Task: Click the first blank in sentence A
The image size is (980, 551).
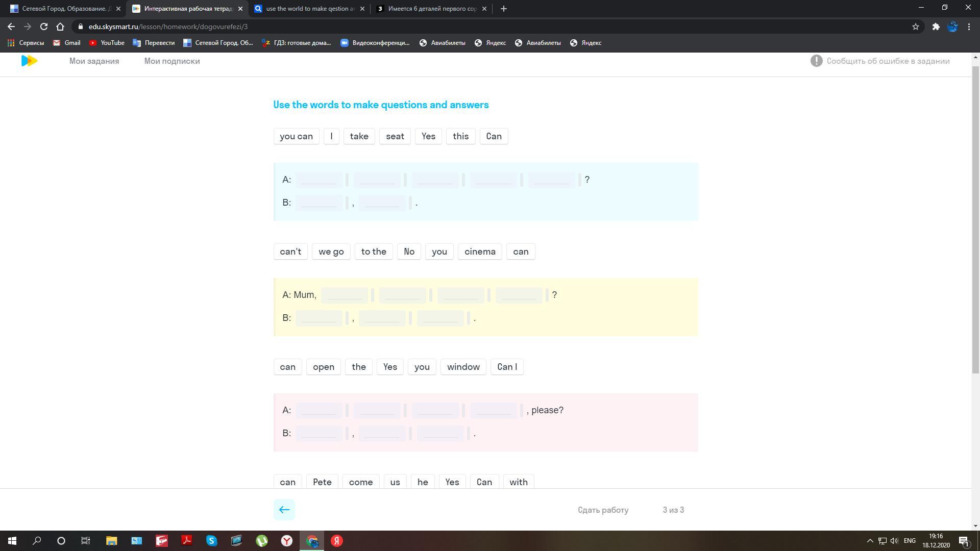Action: pyautogui.click(x=319, y=180)
